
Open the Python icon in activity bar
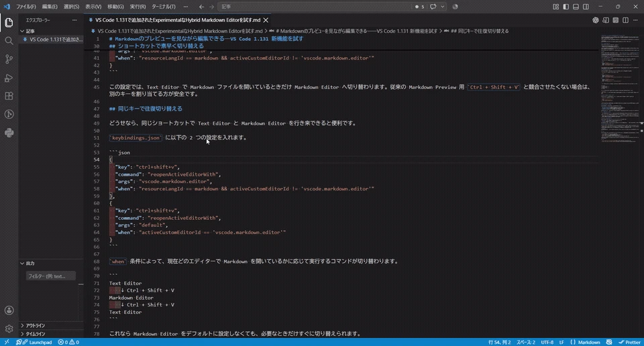tap(9, 133)
